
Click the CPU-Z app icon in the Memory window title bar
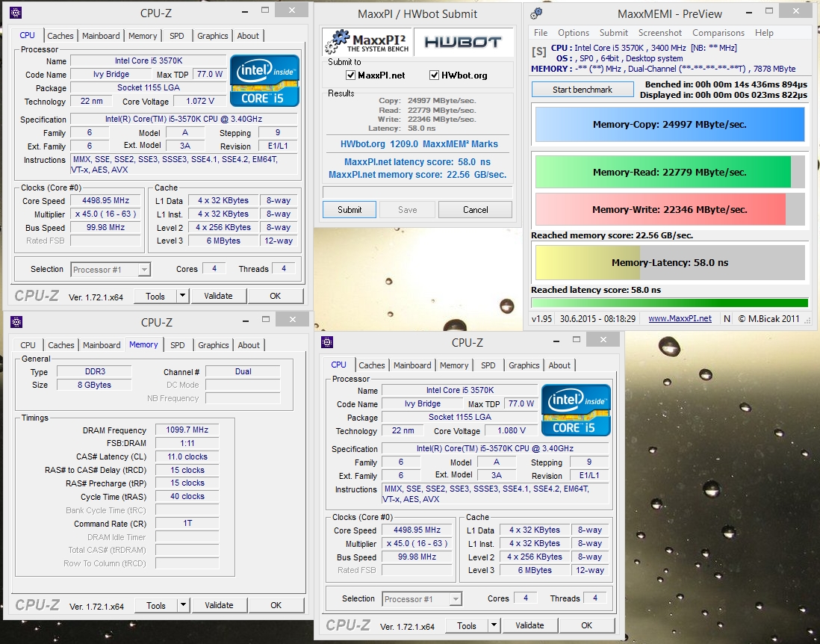coord(16,322)
